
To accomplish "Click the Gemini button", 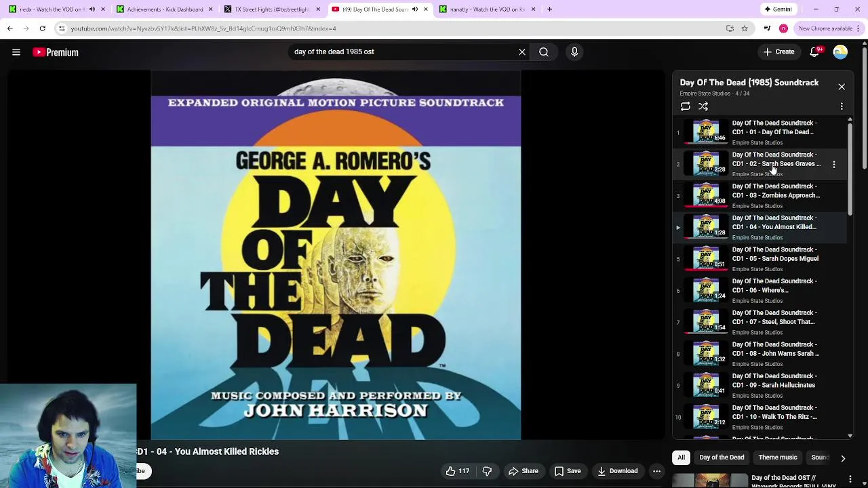I will click(778, 9).
